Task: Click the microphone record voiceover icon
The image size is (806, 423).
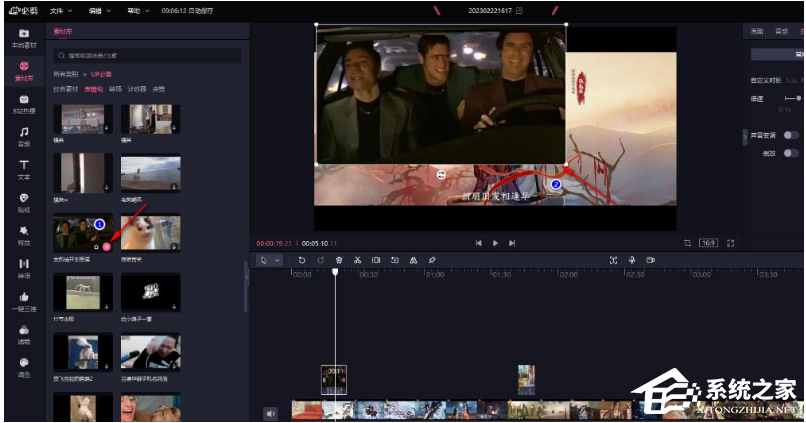Action: tap(632, 260)
